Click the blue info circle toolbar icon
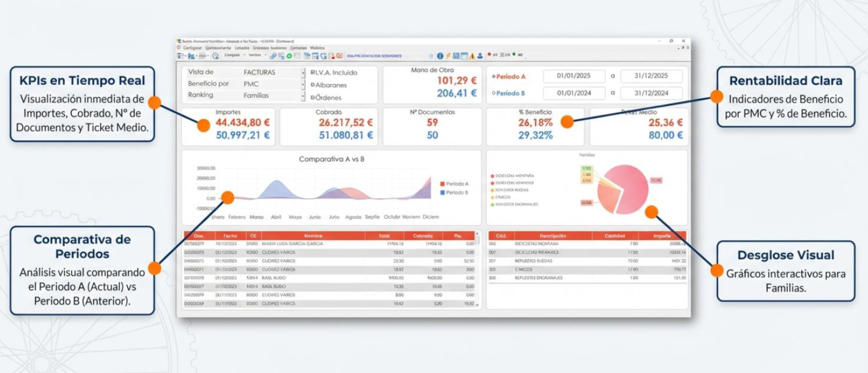868x373 pixels. pyautogui.click(x=440, y=56)
